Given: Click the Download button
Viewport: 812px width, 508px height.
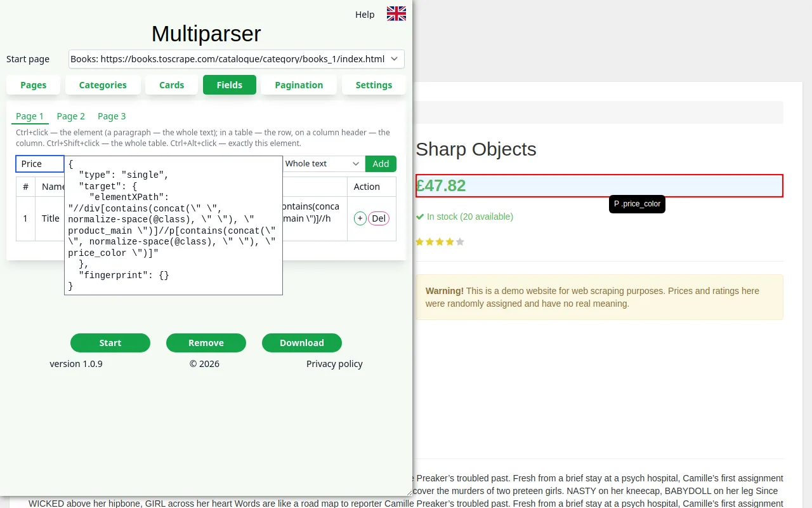Looking at the screenshot, I should (x=302, y=343).
